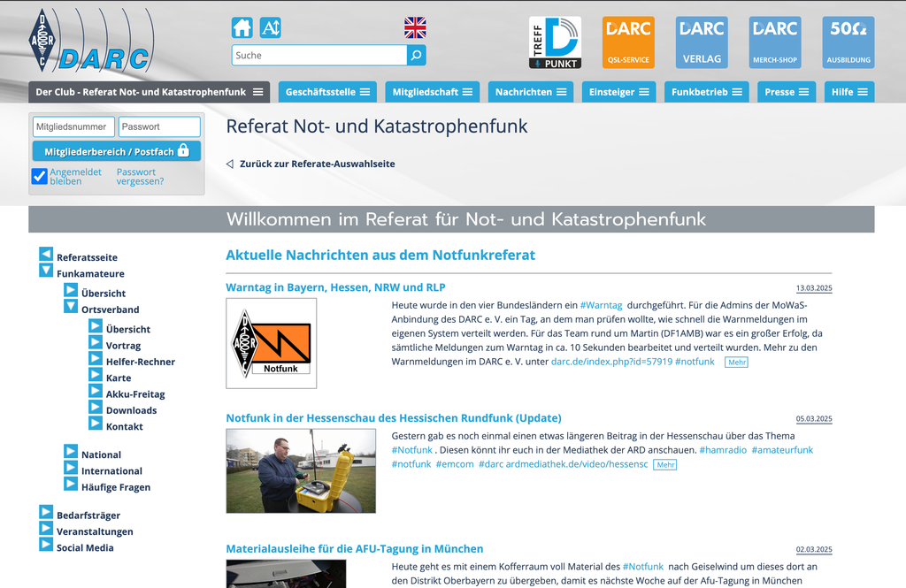Open the Mitgliedschaft navigation menu
Screen dimensions: 906x588
434,92
